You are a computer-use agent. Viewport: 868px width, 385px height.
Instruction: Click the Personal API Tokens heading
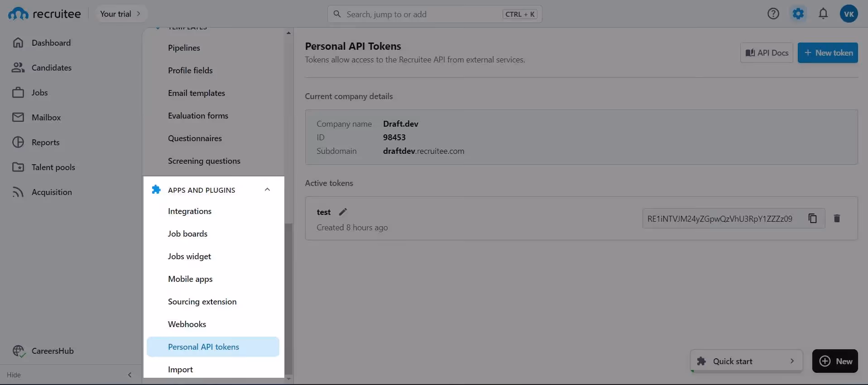coord(353,46)
